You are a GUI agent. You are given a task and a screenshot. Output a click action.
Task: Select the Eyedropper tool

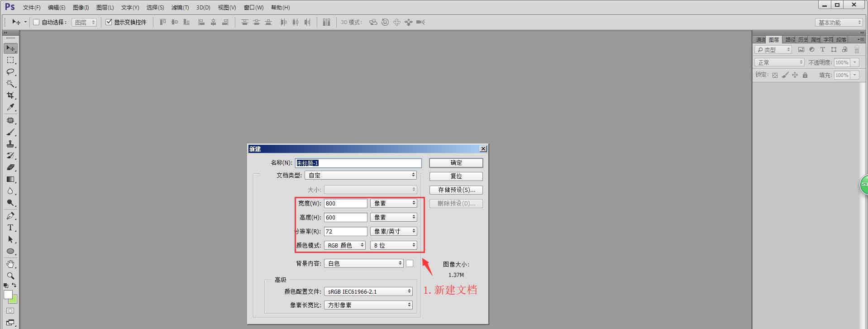10,107
